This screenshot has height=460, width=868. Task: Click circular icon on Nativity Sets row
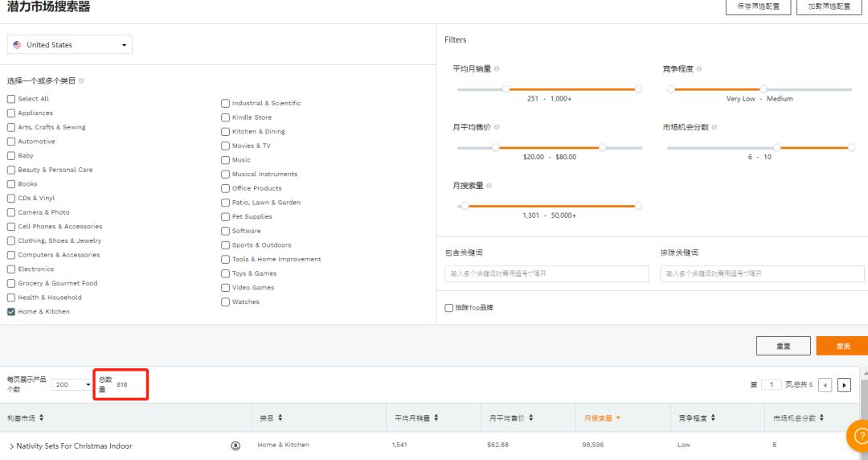(235, 446)
